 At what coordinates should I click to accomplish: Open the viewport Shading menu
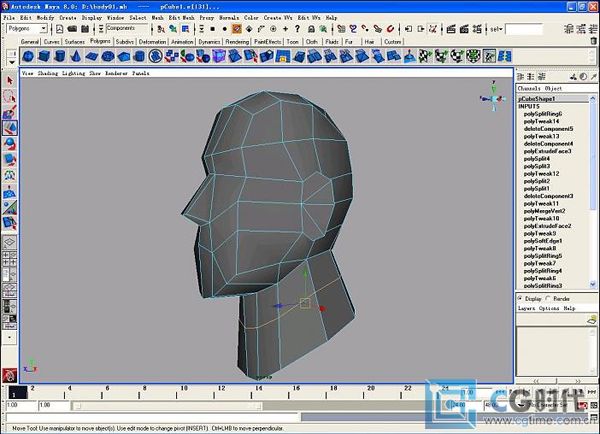[48, 73]
